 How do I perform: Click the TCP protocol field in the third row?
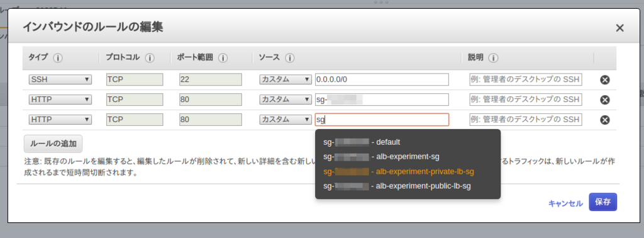135,120
